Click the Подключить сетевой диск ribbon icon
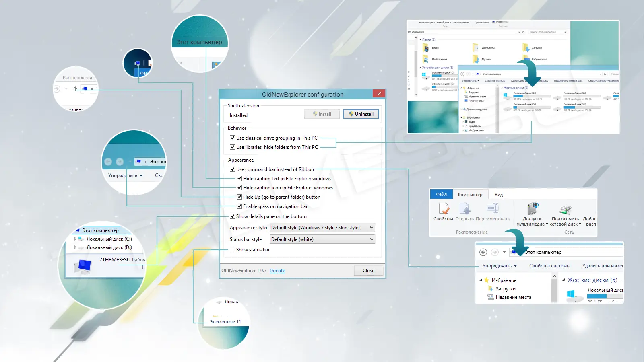Screen dimensions: 644x362 point(565,210)
